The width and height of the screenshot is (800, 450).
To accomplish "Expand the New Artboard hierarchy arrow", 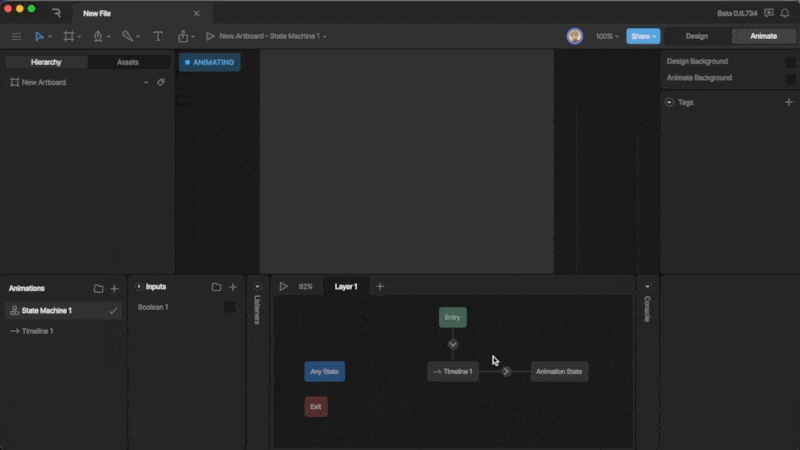I will [x=146, y=82].
